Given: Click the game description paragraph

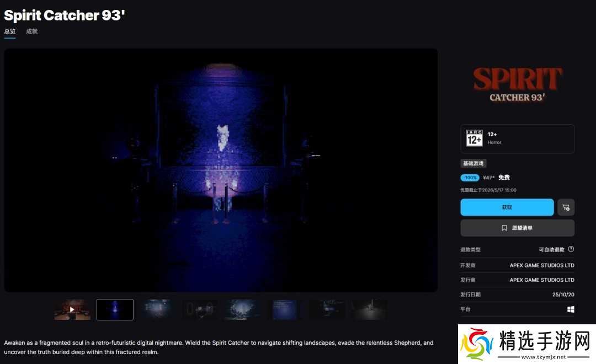Looking at the screenshot, I should point(219,347).
